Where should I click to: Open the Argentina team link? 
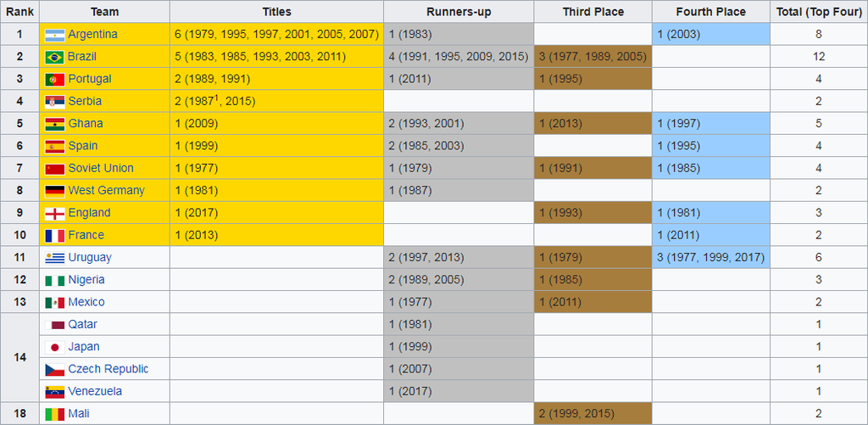point(92,34)
